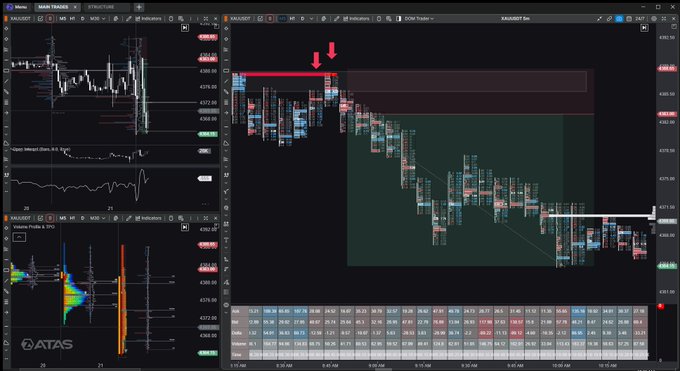Expand timeframe dropdown arrow in main chart
This screenshot has height=371, width=680.
point(311,19)
